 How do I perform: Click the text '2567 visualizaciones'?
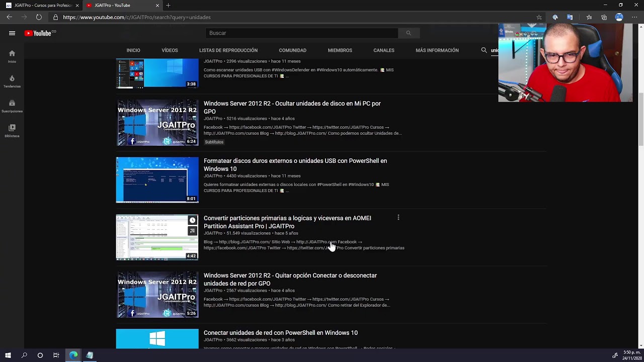click(x=247, y=291)
